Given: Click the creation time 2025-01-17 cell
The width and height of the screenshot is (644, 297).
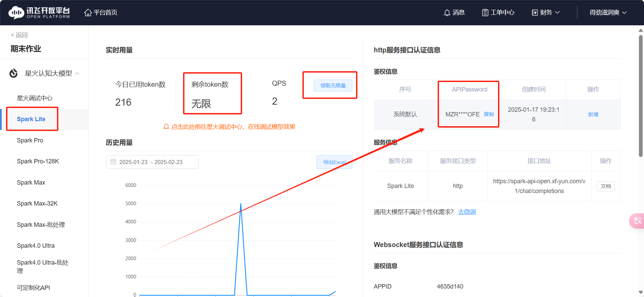Looking at the screenshot, I should point(534,114).
